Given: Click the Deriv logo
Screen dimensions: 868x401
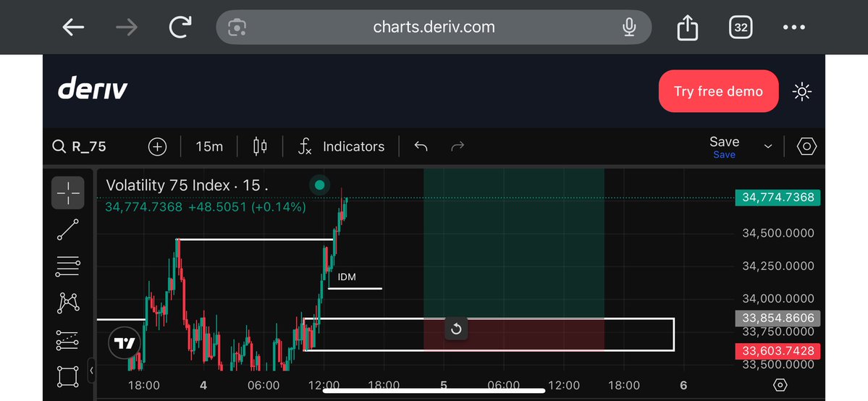Looking at the screenshot, I should pyautogui.click(x=93, y=88).
